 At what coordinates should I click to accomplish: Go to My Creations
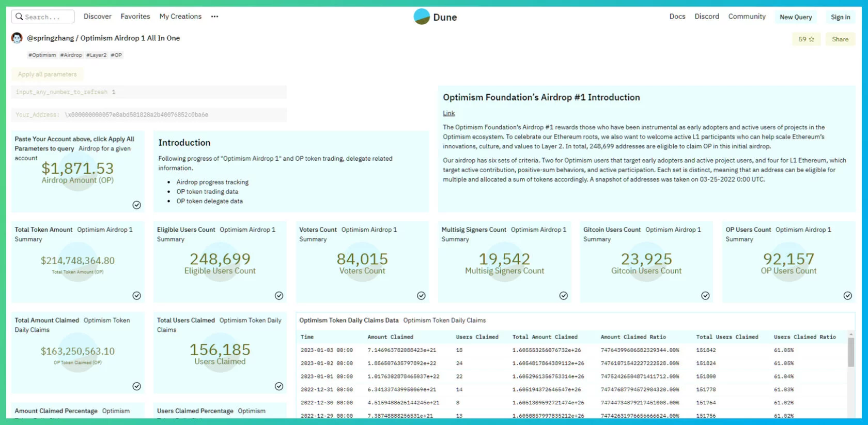[180, 17]
